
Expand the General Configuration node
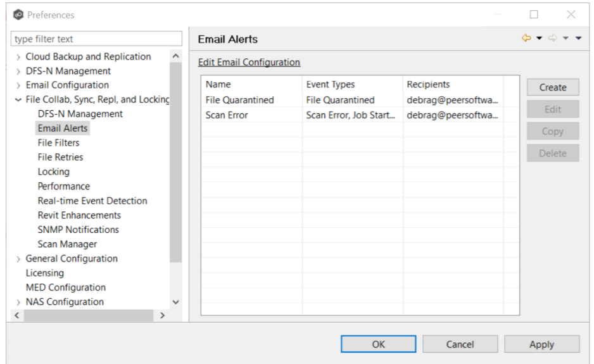[x=18, y=259]
